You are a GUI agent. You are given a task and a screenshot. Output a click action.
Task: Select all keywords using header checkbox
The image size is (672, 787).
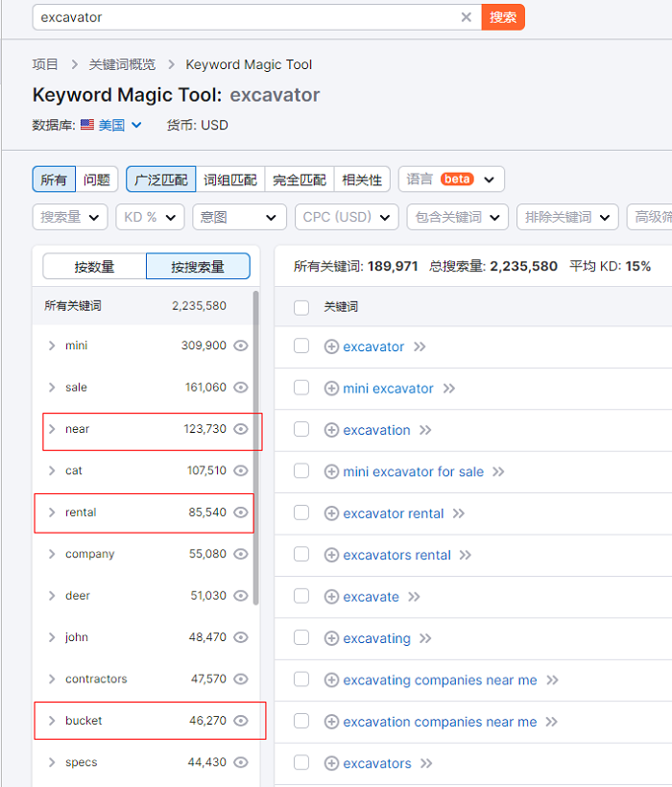coord(301,307)
